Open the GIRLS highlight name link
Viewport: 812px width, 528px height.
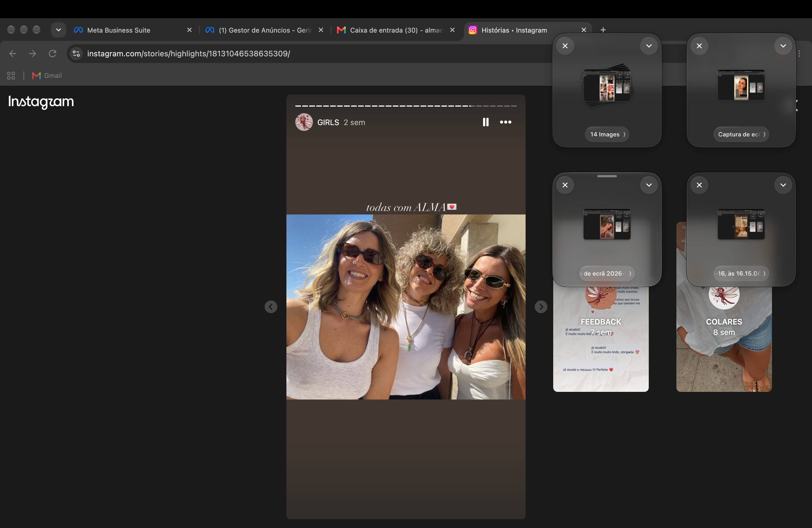[328, 122]
